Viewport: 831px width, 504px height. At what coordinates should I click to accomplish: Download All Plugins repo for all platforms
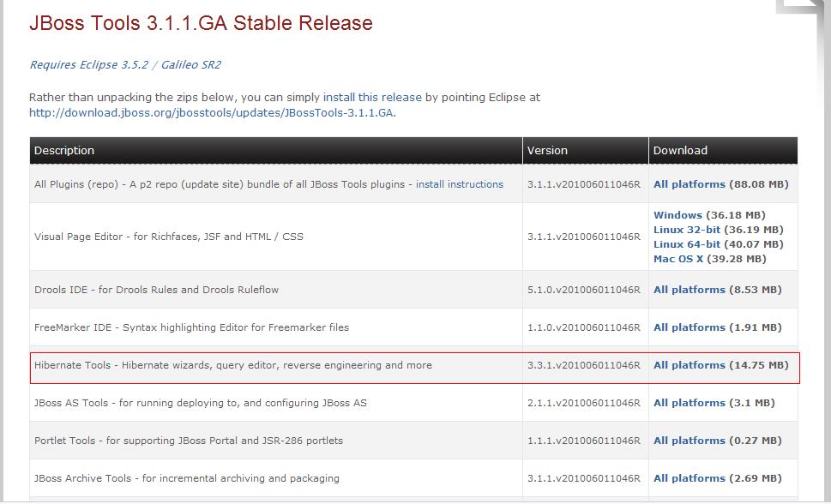[x=689, y=184]
